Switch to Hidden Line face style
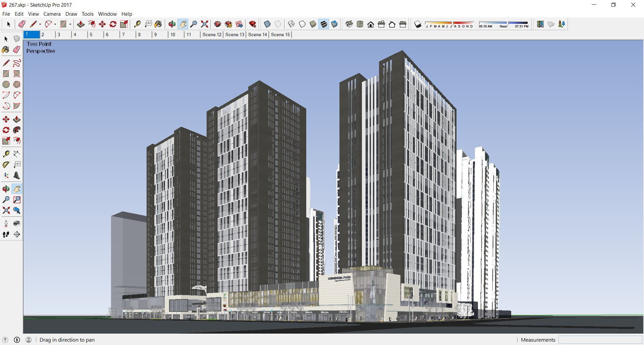Screen dimensions: 644x345 click(302, 24)
